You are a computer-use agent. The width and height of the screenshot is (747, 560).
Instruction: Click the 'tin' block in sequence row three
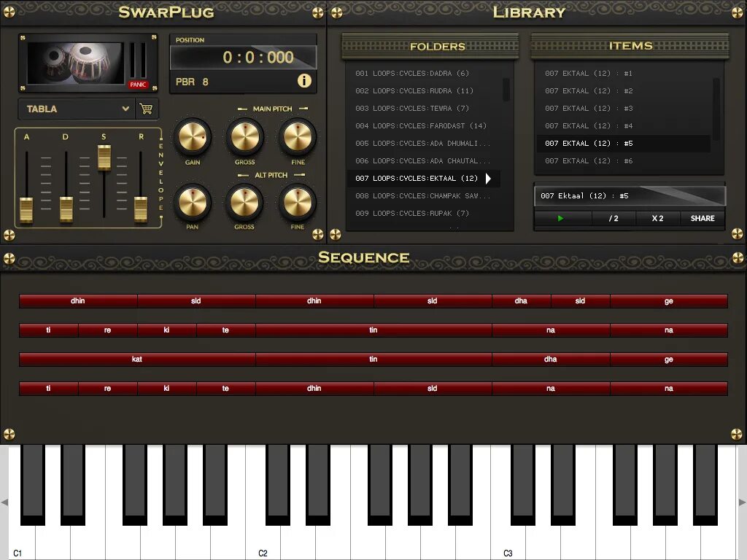click(373, 359)
